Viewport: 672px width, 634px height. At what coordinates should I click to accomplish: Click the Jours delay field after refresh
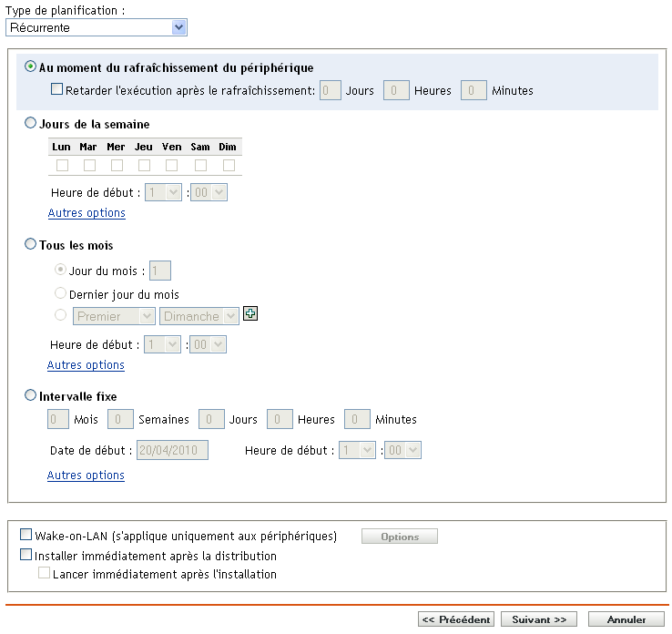(x=330, y=90)
